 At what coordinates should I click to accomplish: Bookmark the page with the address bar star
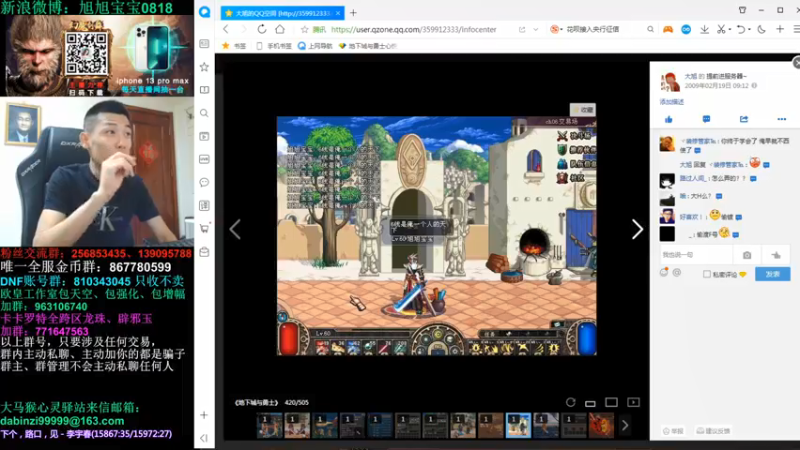305,30
